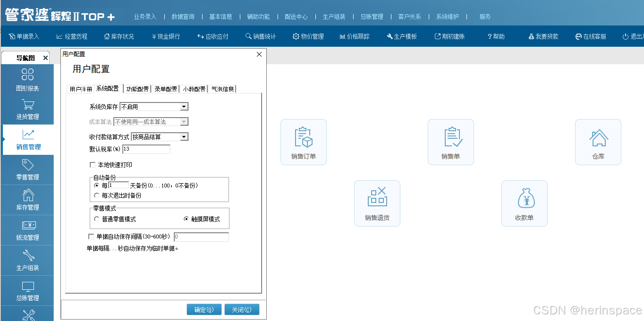Select 进货管理 in the sidebar
The image size is (644, 321).
[28, 110]
